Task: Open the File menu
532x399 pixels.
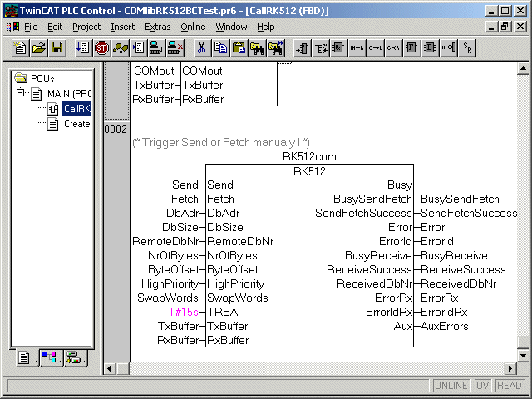Action: pos(31,27)
